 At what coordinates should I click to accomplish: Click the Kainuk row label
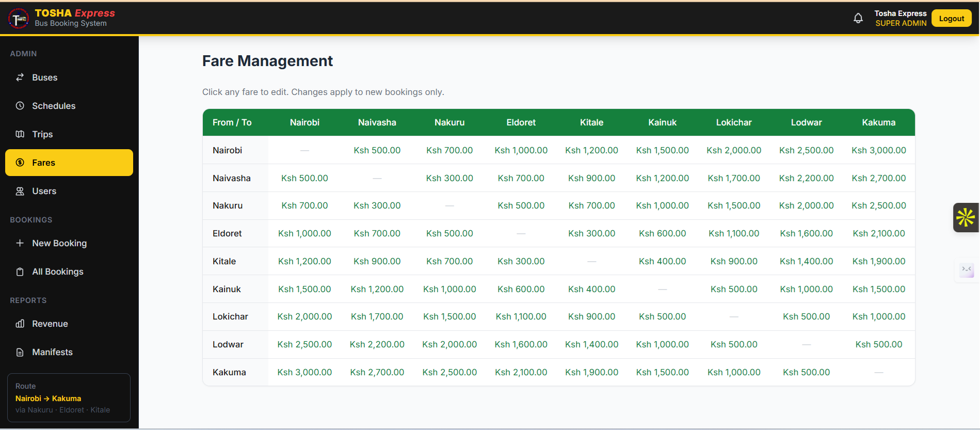pyautogui.click(x=227, y=289)
